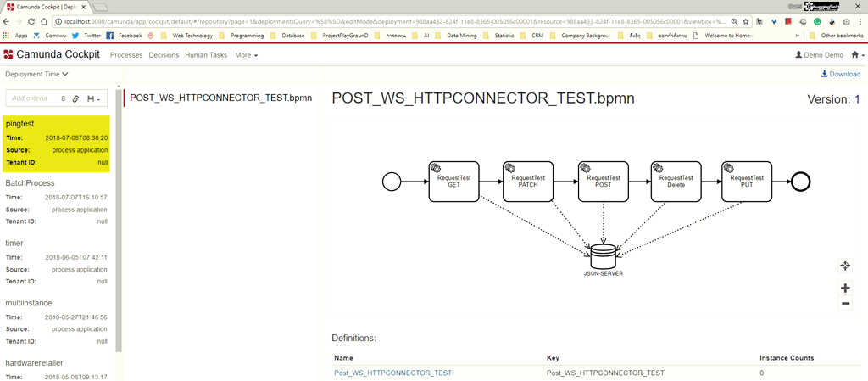This screenshot has width=868, height=381.
Task: Click the home icon dropdown in the header
Action: 858,55
